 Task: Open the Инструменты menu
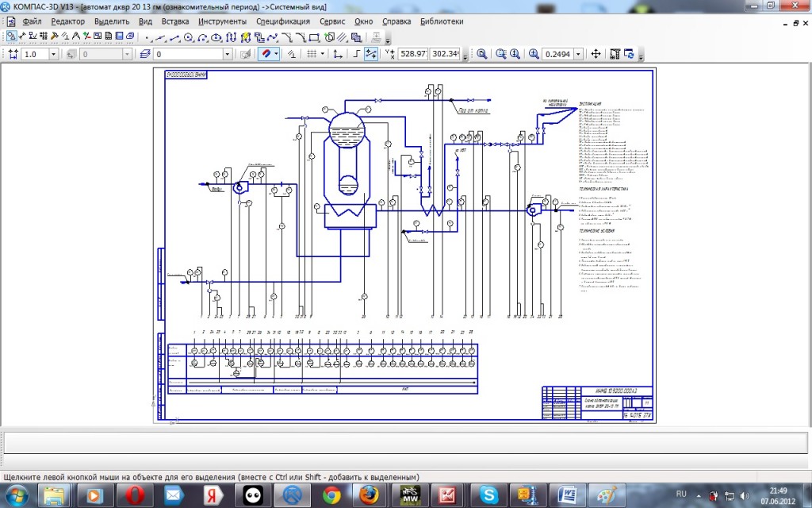[x=222, y=21]
